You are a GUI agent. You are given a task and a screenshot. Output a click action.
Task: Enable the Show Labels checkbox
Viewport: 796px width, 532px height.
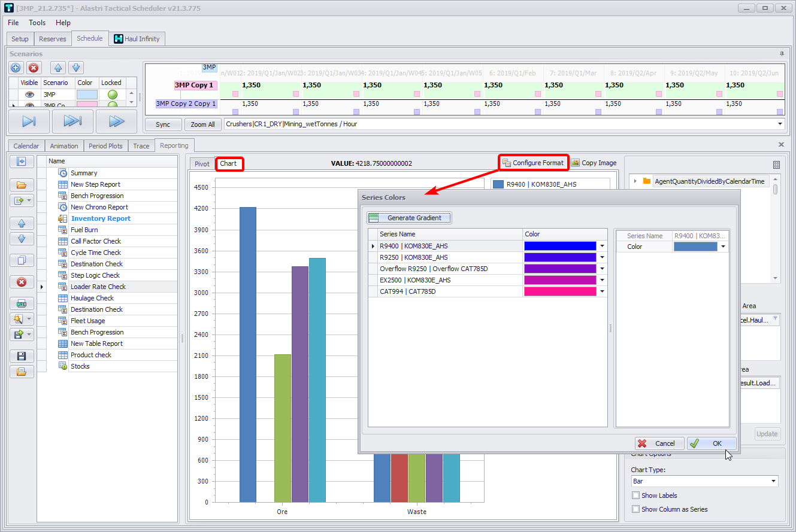[636, 495]
